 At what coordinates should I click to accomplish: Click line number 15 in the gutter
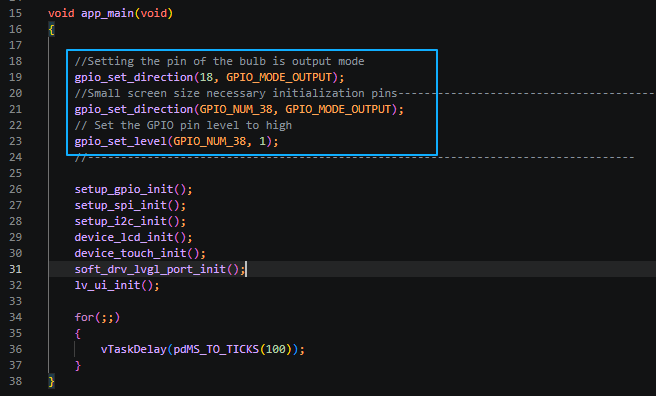(15, 13)
